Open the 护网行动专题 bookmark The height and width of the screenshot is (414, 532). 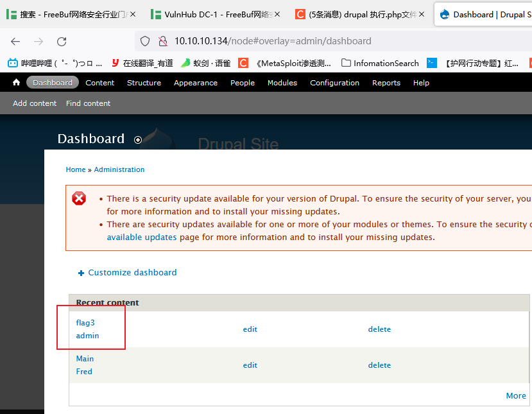472,63
